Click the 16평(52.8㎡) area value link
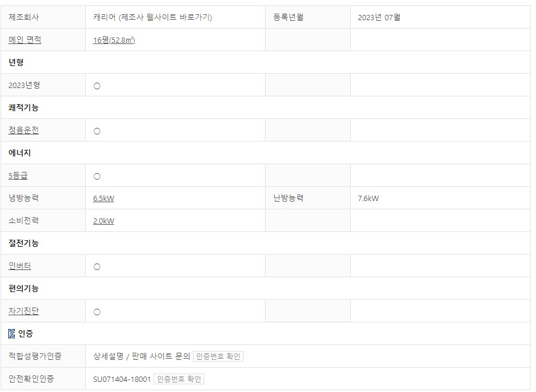The height and width of the screenshot is (392, 536). coord(114,40)
